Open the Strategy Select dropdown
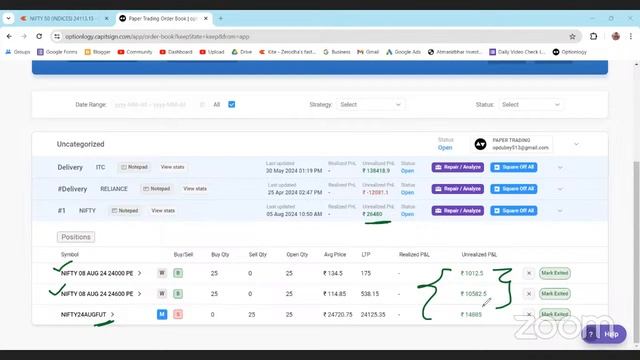This screenshot has width=640, height=360. (x=370, y=104)
